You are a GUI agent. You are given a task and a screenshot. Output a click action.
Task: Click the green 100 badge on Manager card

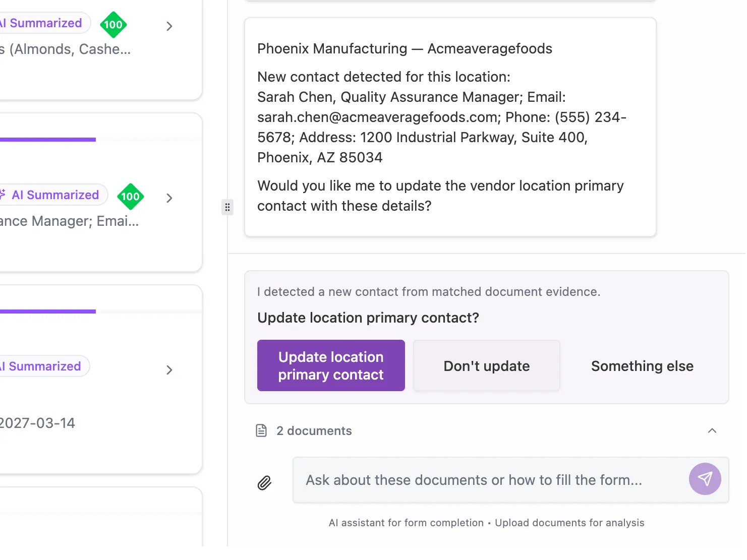[130, 197]
